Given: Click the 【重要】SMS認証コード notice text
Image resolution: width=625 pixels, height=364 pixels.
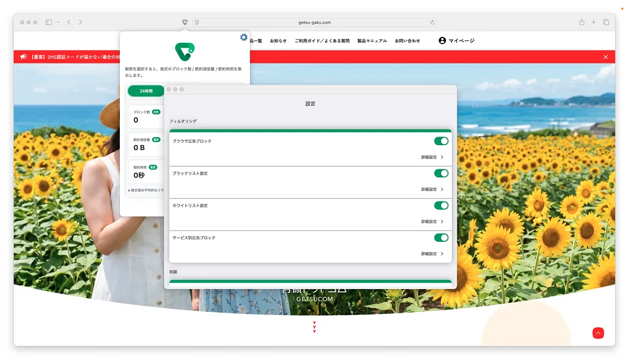Looking at the screenshot, I should pos(75,57).
